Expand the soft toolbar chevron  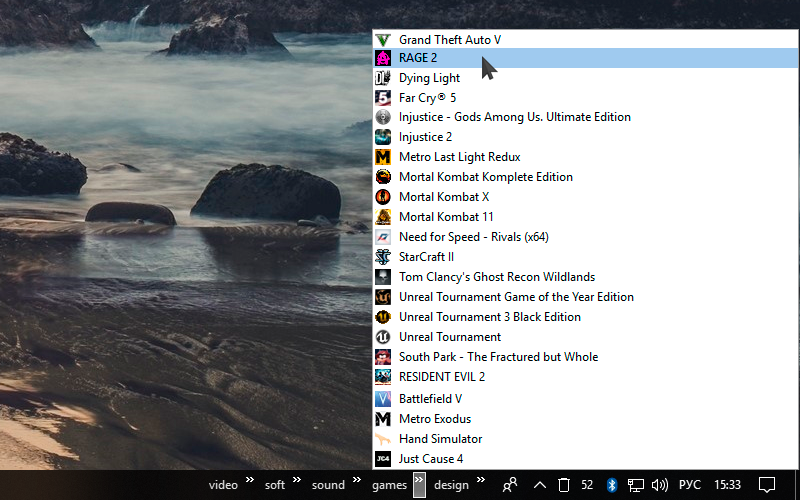tap(296, 480)
